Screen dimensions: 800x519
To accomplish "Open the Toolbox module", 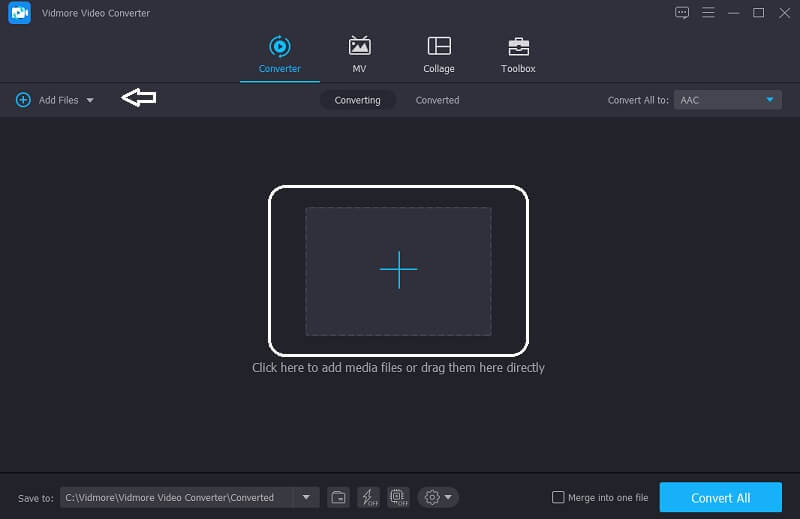I will (518, 54).
